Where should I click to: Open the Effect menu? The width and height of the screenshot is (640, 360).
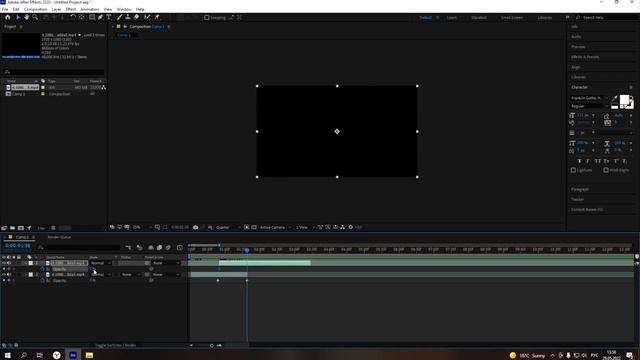(x=71, y=9)
